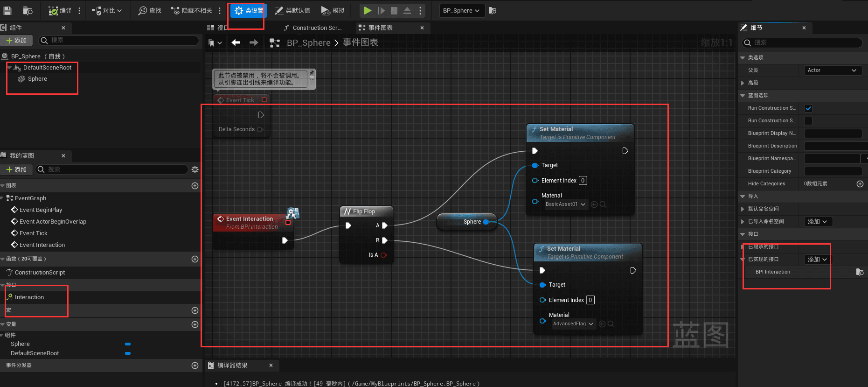Click the 查找 find tool
Screen dimensions: 868x387
pos(149,10)
